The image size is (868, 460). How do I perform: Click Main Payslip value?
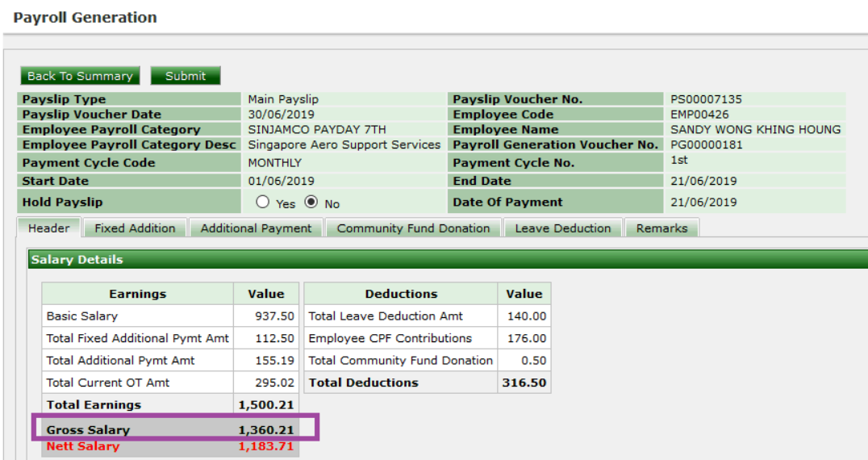point(283,99)
